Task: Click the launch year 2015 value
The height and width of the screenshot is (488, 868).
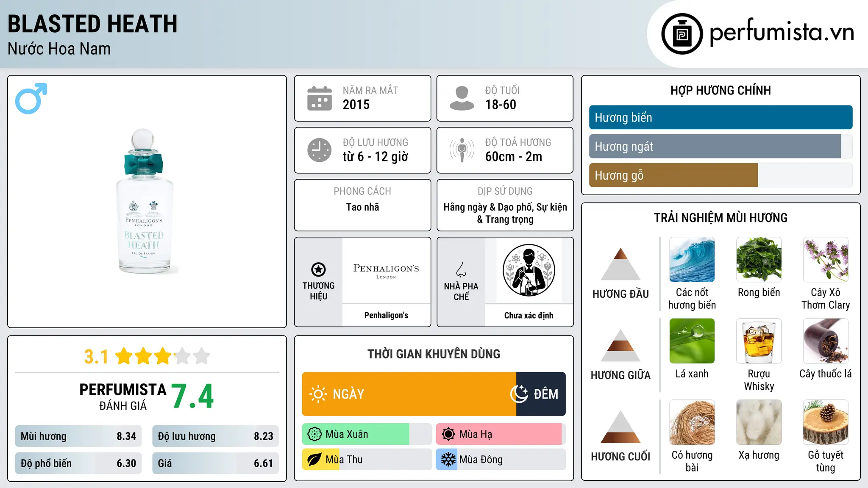Action: click(x=356, y=105)
